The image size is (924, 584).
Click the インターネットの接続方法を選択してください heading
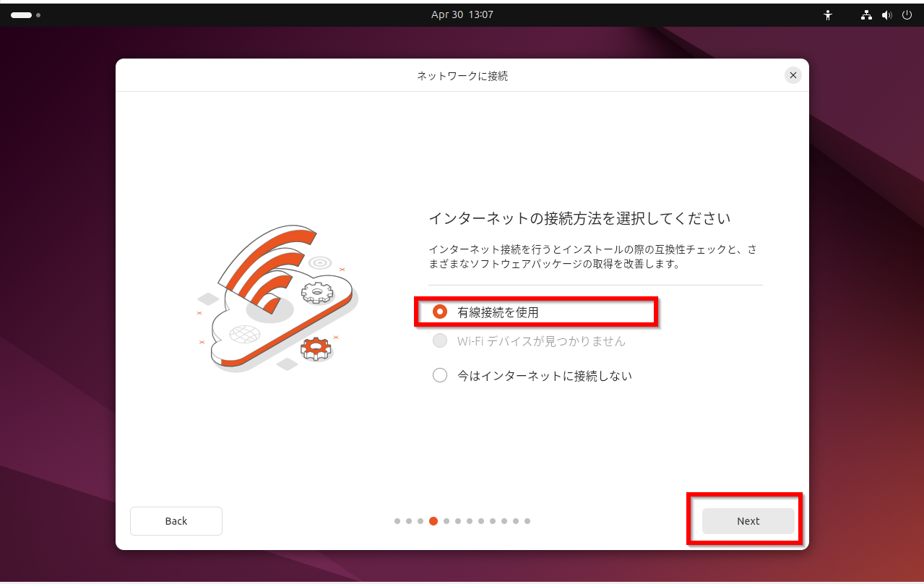coord(579,218)
